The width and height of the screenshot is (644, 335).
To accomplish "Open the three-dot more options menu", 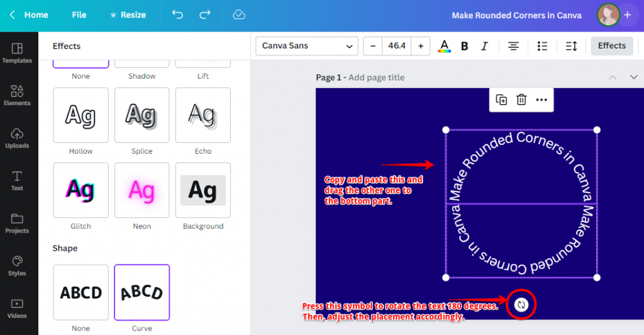I will 541,99.
